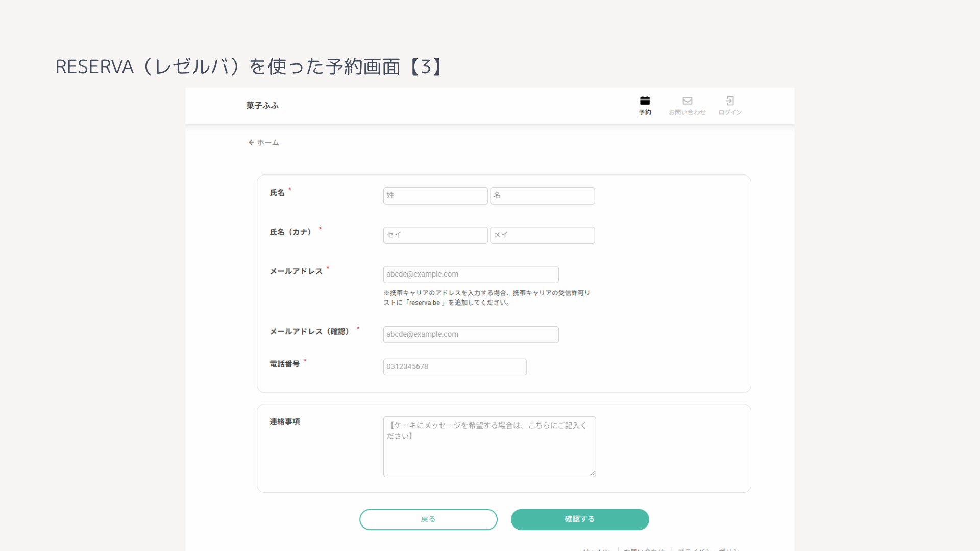This screenshot has width=980, height=551.
Task: Focus the メイ kana field
Action: (543, 235)
